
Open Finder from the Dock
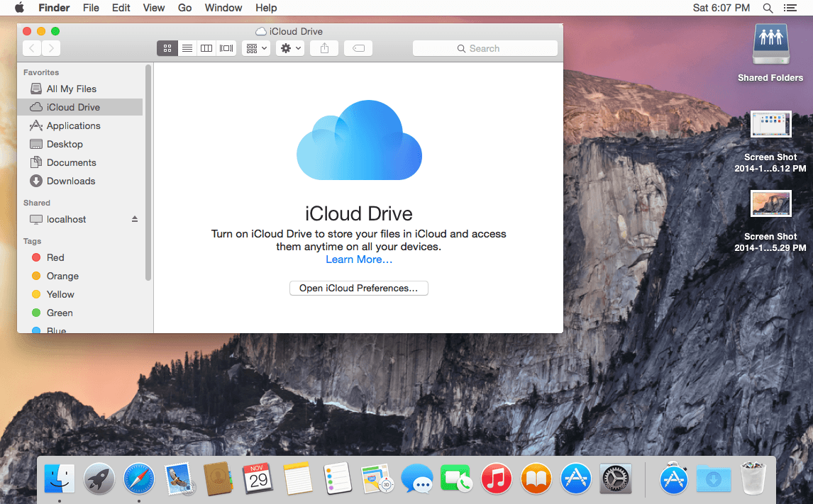tap(60, 478)
